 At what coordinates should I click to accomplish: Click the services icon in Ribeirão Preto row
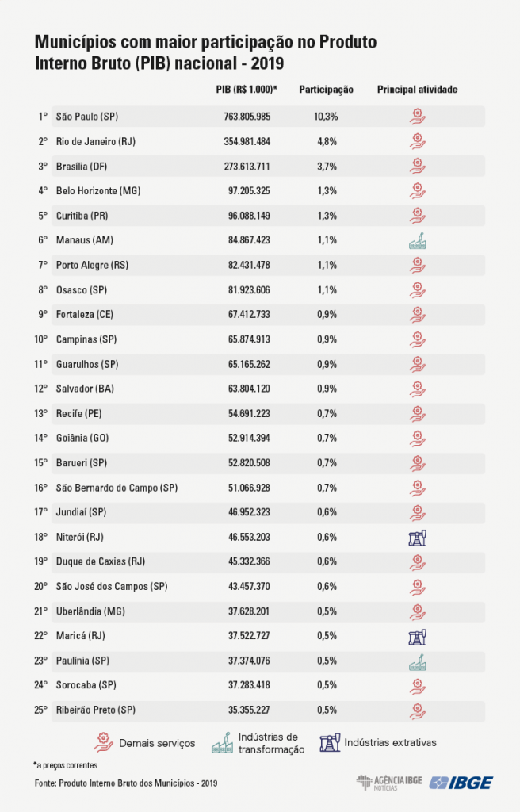coord(418,711)
